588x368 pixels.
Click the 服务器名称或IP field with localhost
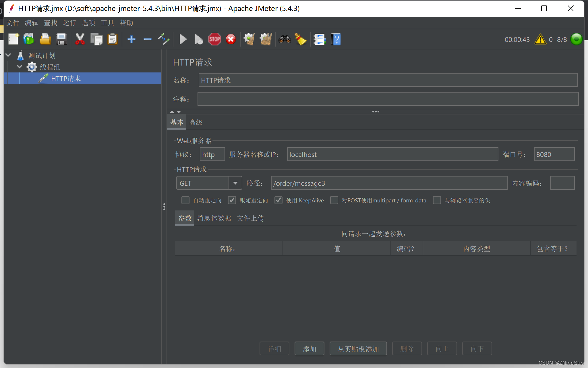pos(392,154)
